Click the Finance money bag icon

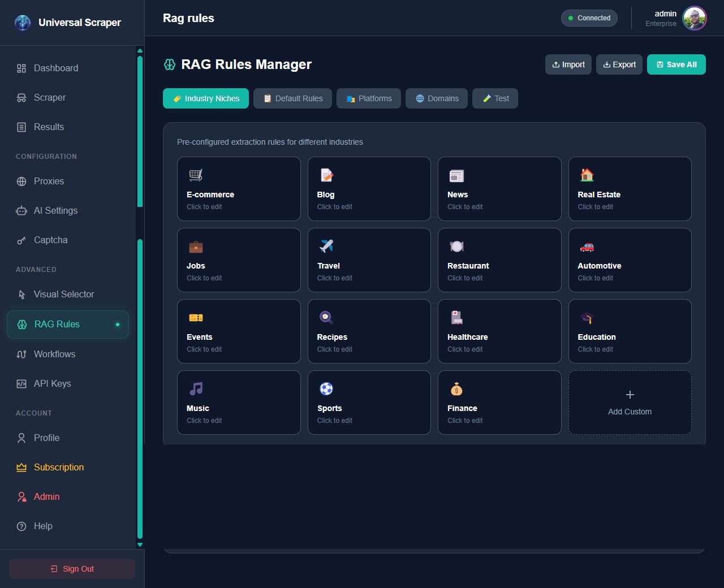[x=456, y=389]
